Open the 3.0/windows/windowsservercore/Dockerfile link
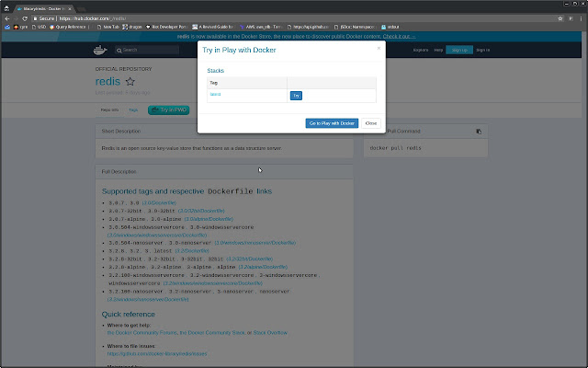The image size is (588, 368). coord(157,236)
